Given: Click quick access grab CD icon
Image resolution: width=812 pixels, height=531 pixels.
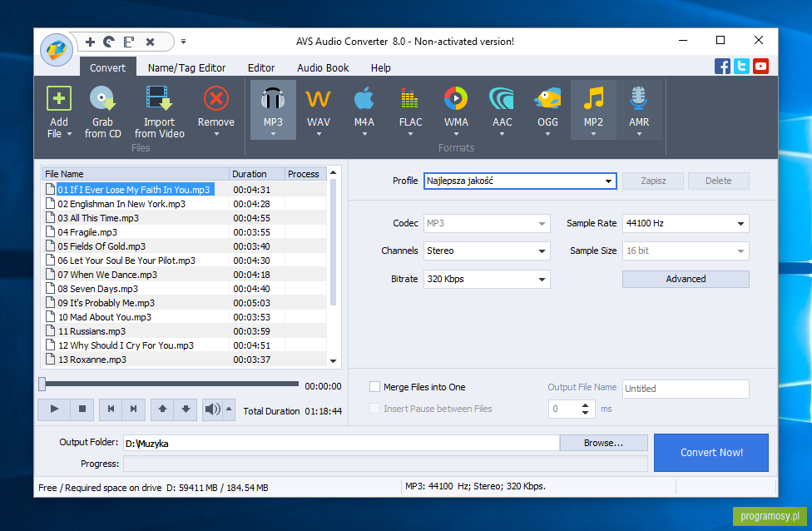Looking at the screenshot, I should point(109,42).
